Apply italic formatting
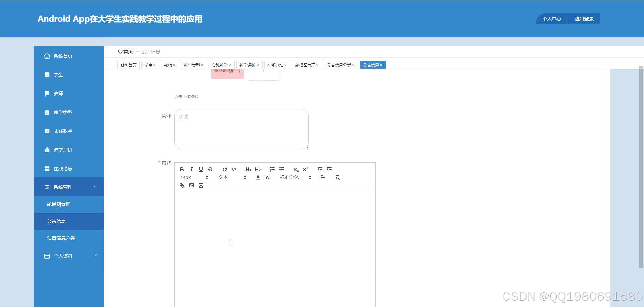Viewport: 644px width, 307px height. [x=192, y=169]
